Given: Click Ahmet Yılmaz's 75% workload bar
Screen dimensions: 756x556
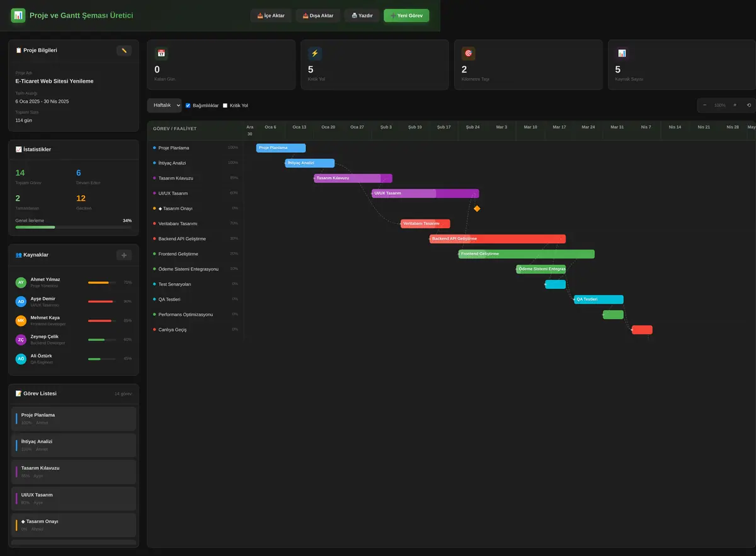Looking at the screenshot, I should [x=102, y=282].
